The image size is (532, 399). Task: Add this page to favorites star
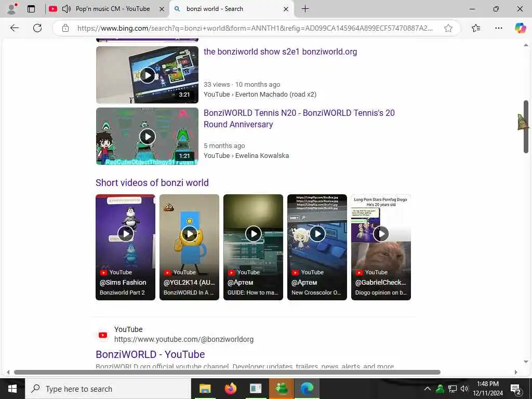point(448,28)
